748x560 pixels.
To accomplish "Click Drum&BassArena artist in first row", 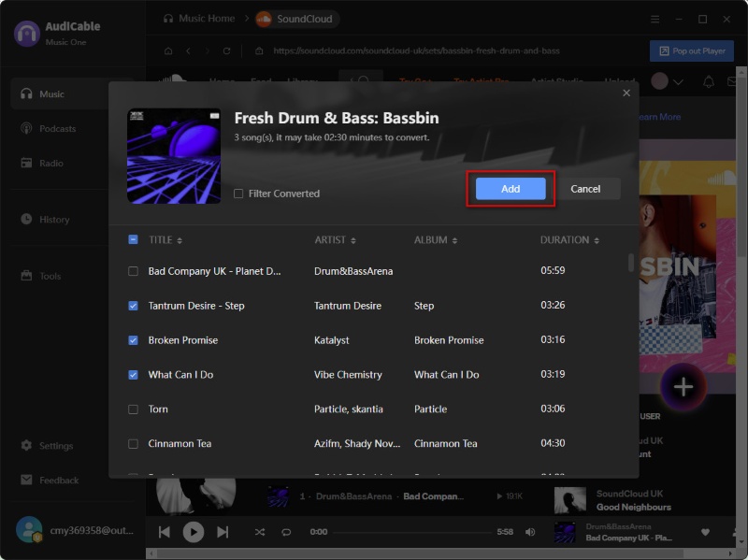I will tap(353, 271).
